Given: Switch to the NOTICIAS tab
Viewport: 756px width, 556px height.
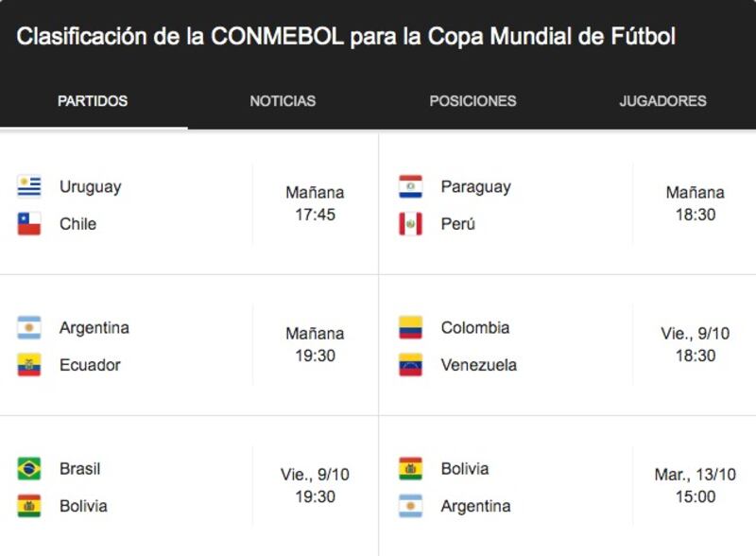Looking at the screenshot, I should point(283,101).
